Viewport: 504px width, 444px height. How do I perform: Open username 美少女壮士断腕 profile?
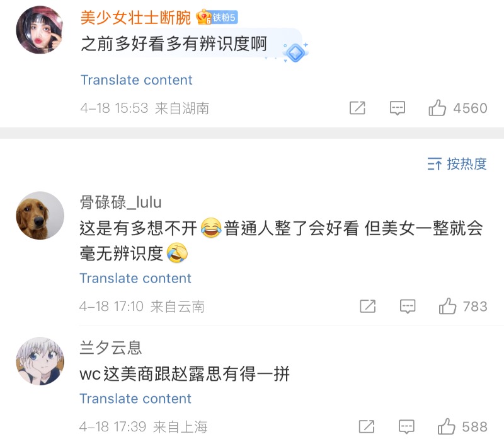(x=135, y=18)
